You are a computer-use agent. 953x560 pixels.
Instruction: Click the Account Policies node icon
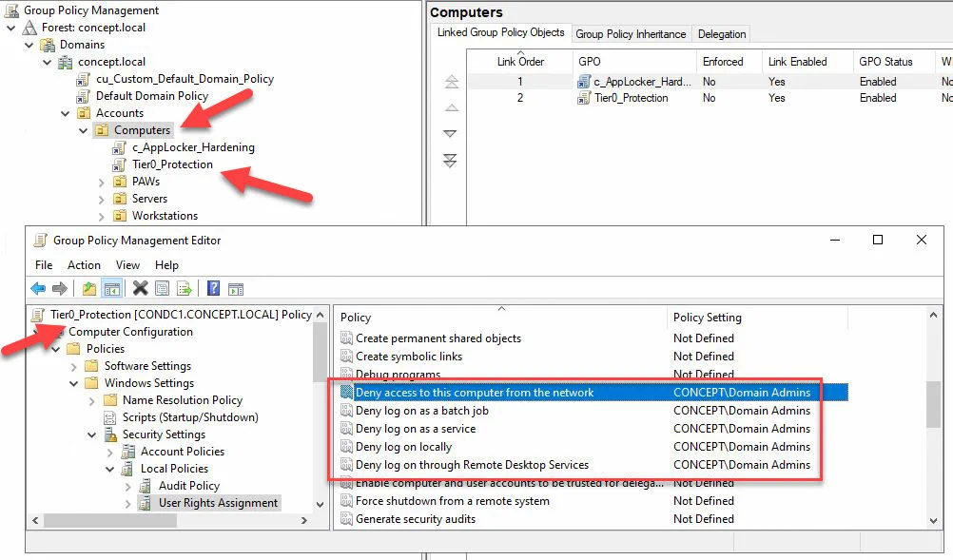pos(127,452)
